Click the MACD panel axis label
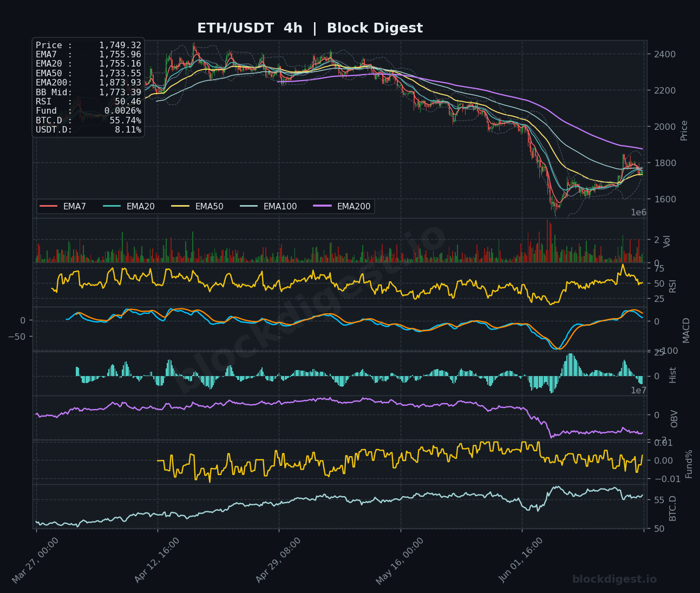This screenshot has width=700, height=593. pos(686,330)
